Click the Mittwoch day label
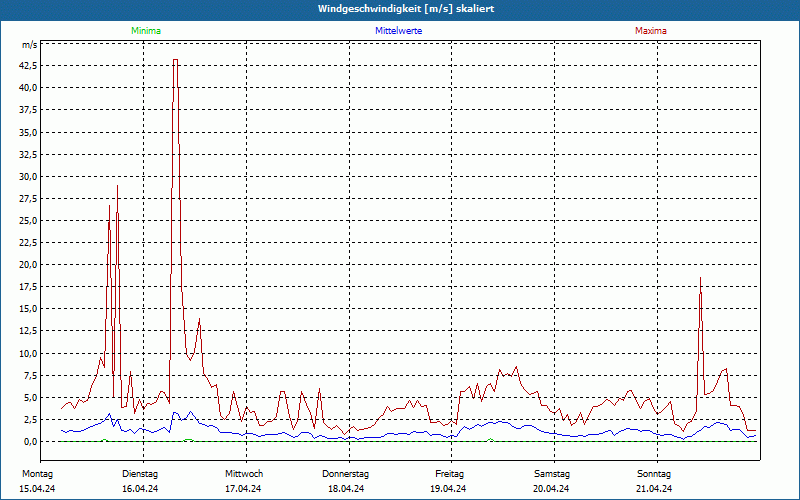Viewport: 800px width, 500px height. 244,474
